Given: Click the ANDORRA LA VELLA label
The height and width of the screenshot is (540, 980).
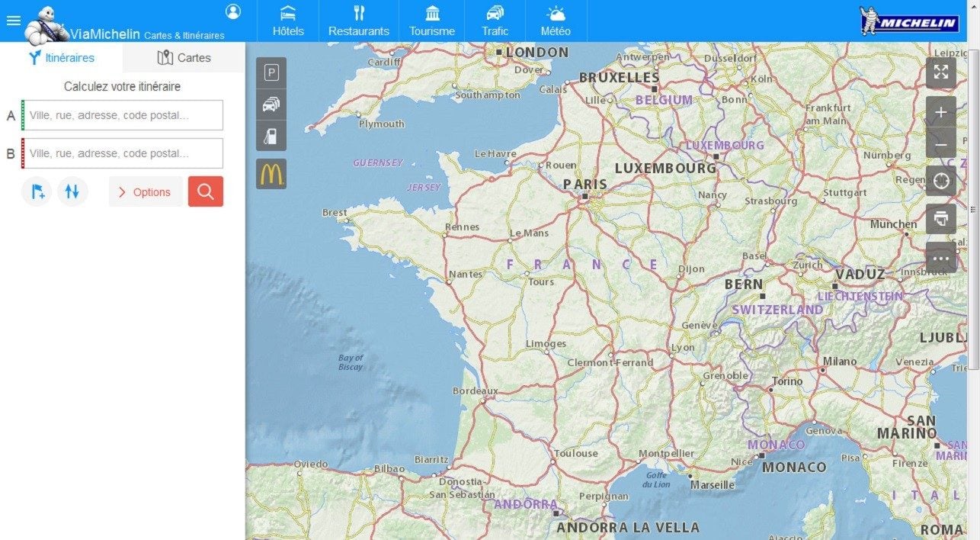Looking at the screenshot, I should [x=628, y=527].
